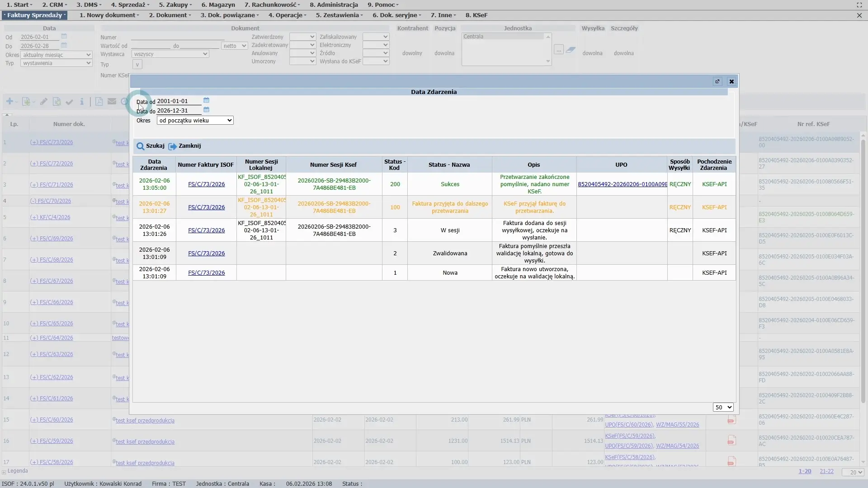Click the info icon in the document toolbar
Image resolution: width=868 pixels, height=488 pixels.
82,102
